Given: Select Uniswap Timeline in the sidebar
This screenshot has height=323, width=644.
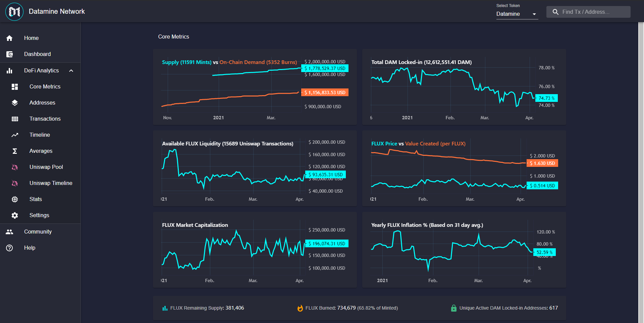Looking at the screenshot, I should [x=40, y=183].
